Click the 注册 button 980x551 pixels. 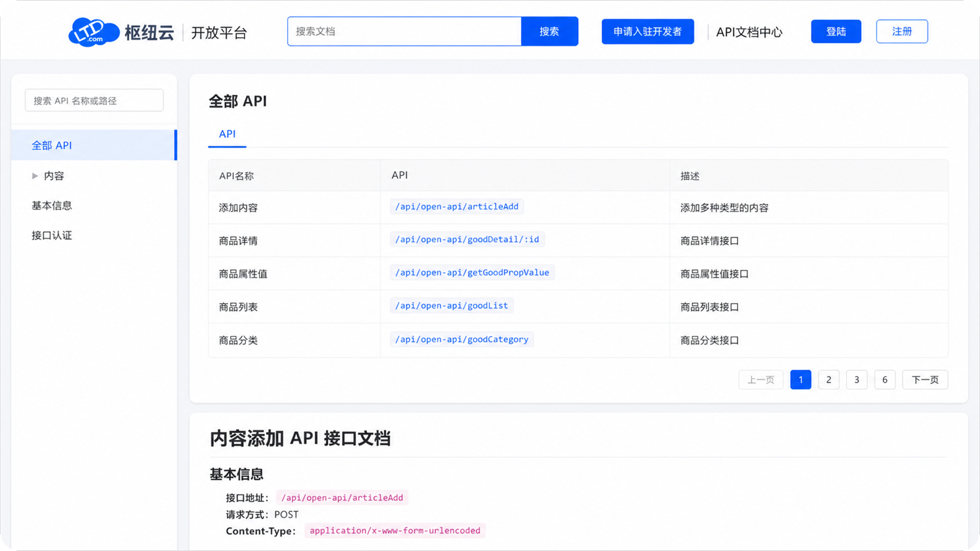(902, 31)
